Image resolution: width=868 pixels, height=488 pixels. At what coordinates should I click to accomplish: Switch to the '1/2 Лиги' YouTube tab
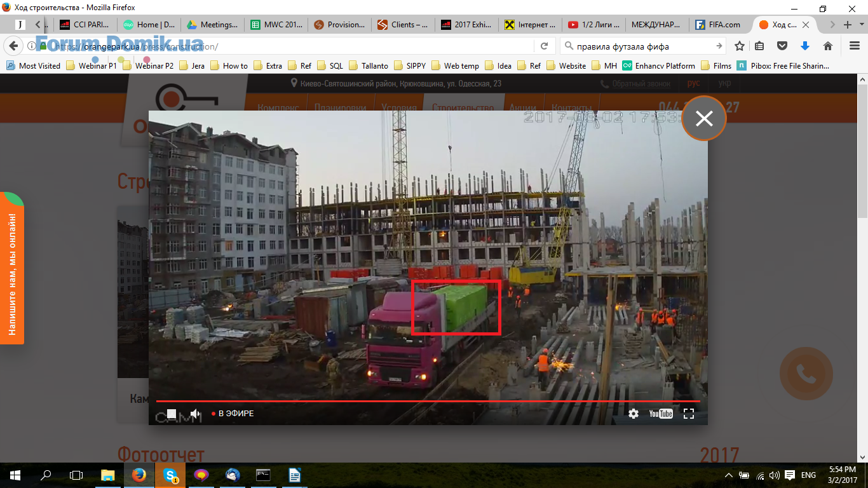click(x=593, y=25)
